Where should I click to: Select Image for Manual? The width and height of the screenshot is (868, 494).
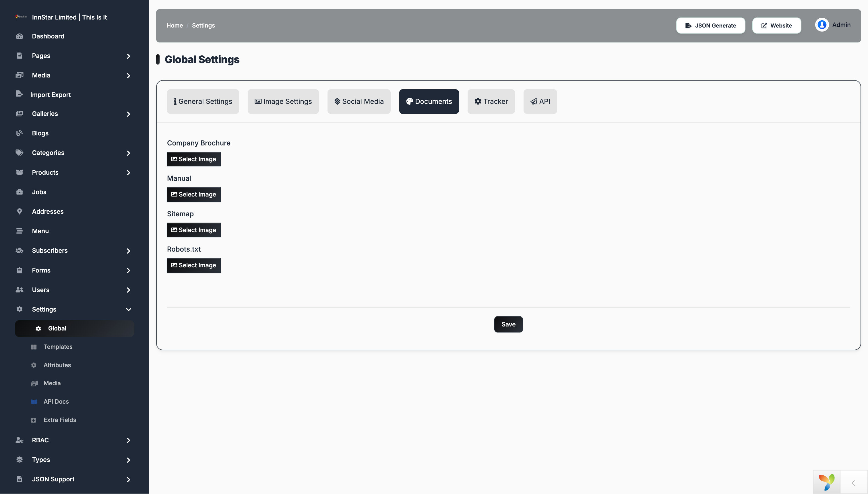pyautogui.click(x=193, y=195)
